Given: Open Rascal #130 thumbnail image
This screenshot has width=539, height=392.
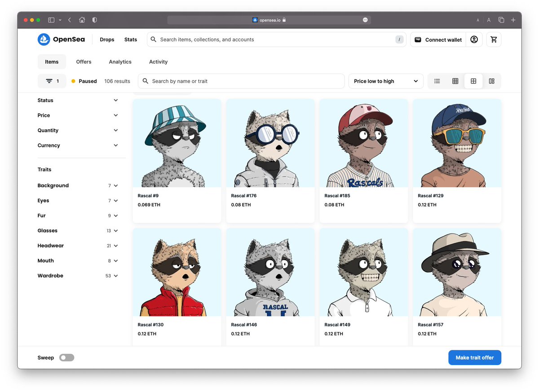Looking at the screenshot, I should (x=177, y=272).
